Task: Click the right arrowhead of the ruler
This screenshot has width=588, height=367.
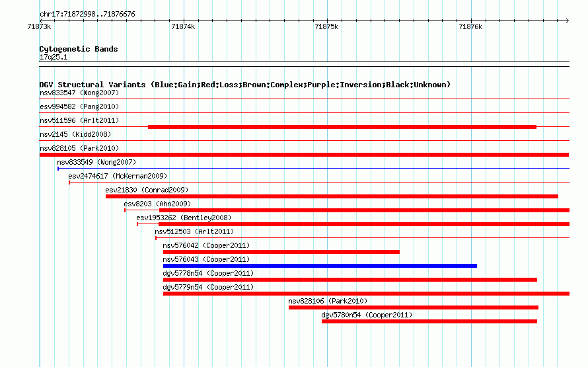Action: tap(568, 20)
